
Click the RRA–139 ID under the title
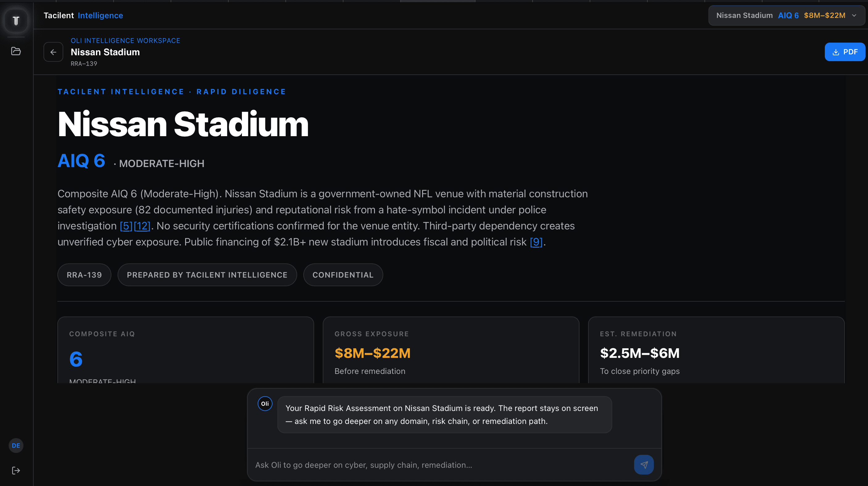tap(84, 64)
